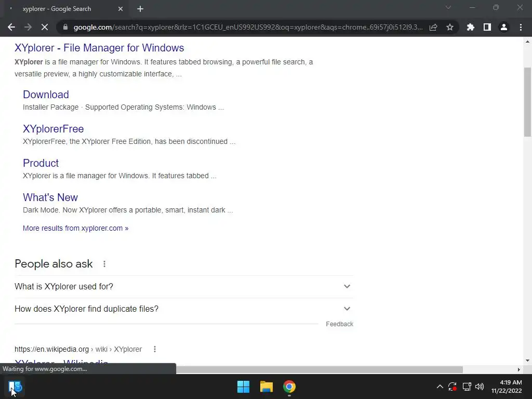Click the scroll-right arrow on horizontal scrollbar
Screen dimensions: 532x399
pos(519,369)
